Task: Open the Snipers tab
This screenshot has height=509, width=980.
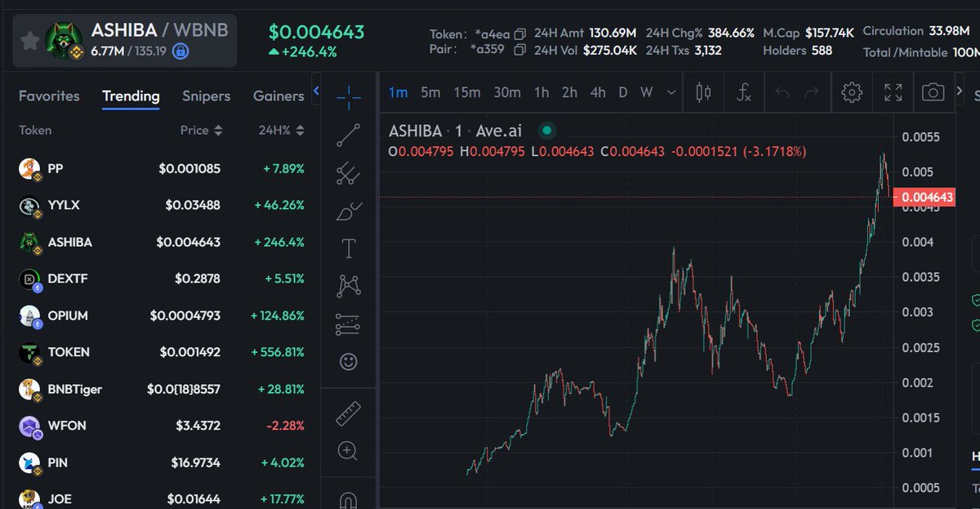Action: [x=206, y=96]
